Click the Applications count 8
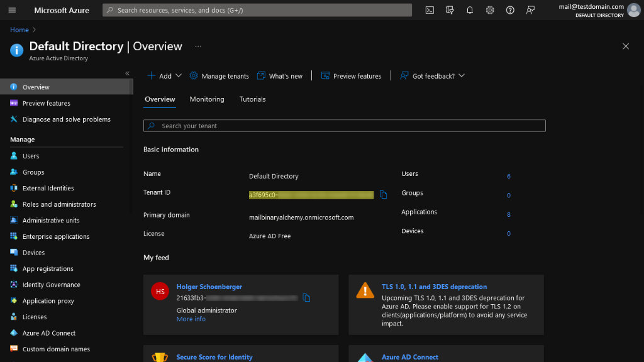Viewport: 644px width, 362px height. 508,214
